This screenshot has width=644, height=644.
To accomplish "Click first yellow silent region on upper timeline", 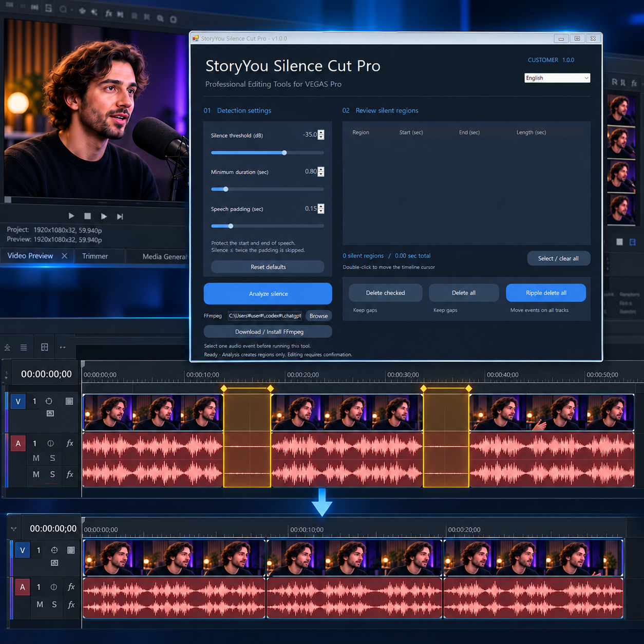I will point(247,438).
